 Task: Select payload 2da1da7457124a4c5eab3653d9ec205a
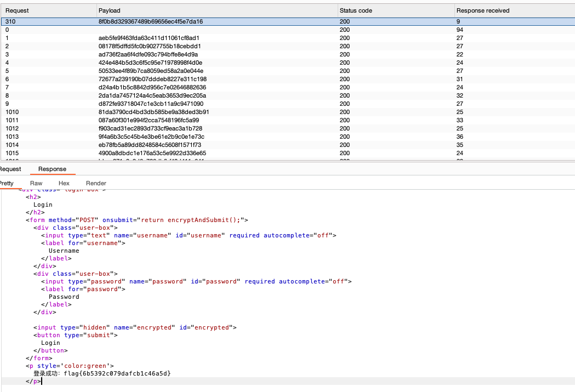[x=152, y=95]
